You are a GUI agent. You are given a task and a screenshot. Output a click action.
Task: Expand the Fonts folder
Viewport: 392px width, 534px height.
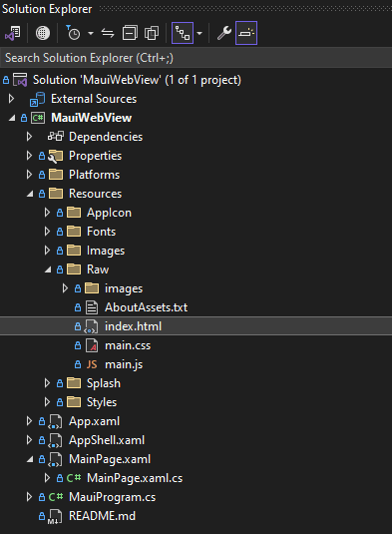47,232
